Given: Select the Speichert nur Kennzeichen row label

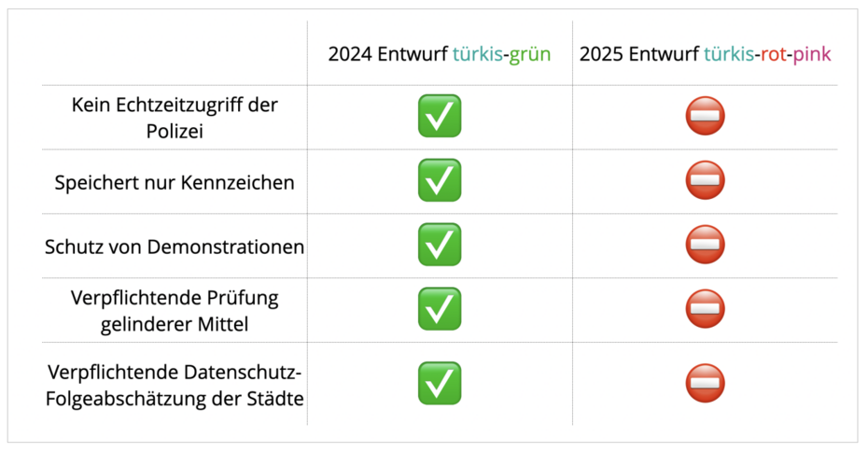Looking at the screenshot, I should click(x=175, y=182).
